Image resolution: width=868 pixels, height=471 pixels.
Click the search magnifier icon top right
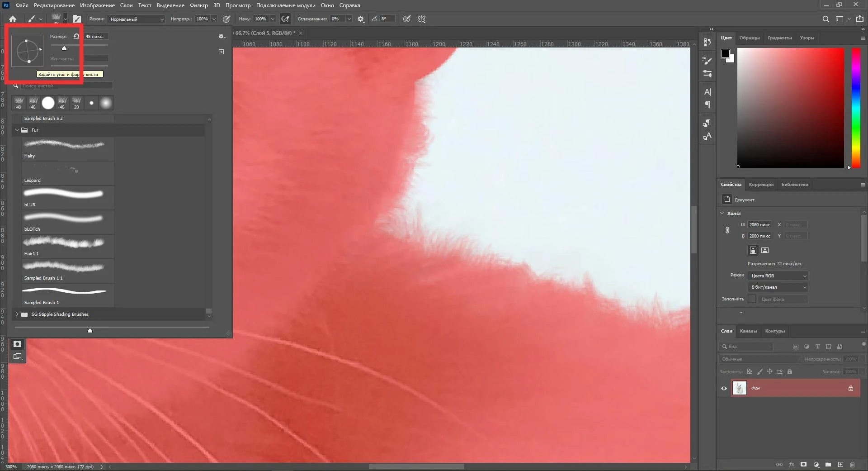click(x=826, y=19)
